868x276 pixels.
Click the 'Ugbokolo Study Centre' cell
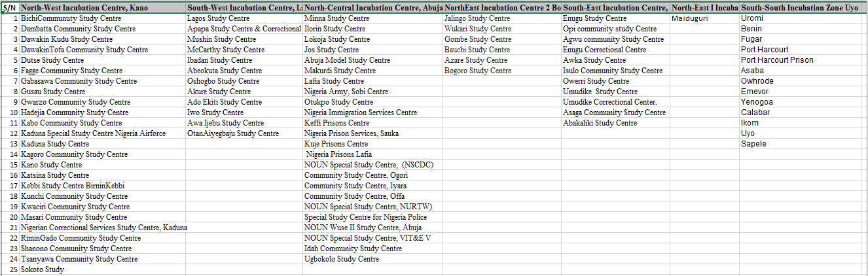pyautogui.click(x=372, y=259)
